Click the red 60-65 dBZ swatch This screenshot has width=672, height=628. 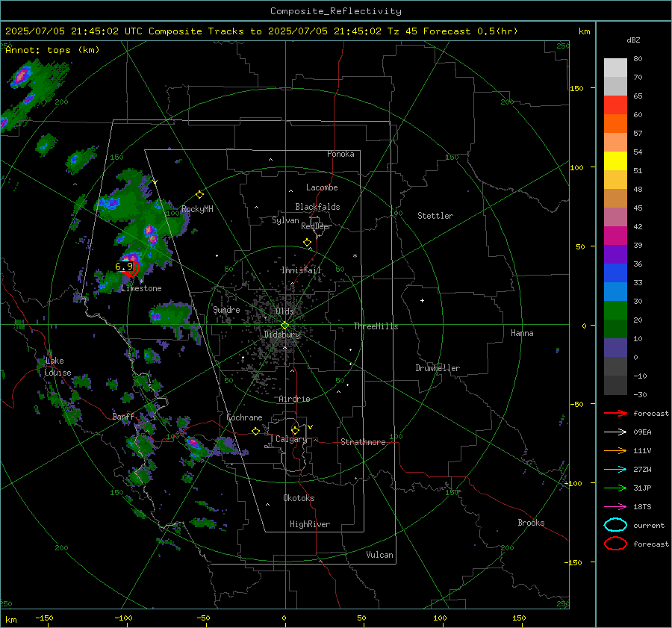pyautogui.click(x=615, y=105)
